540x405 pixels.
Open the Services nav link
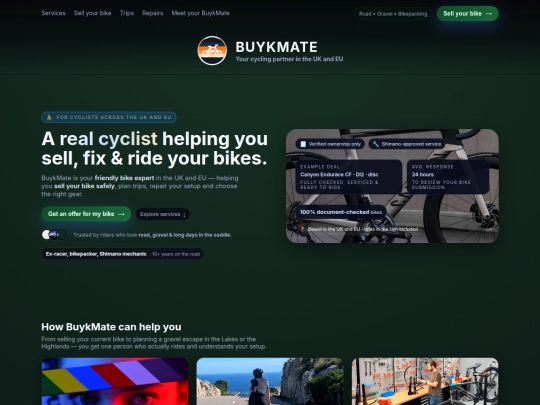coord(53,13)
